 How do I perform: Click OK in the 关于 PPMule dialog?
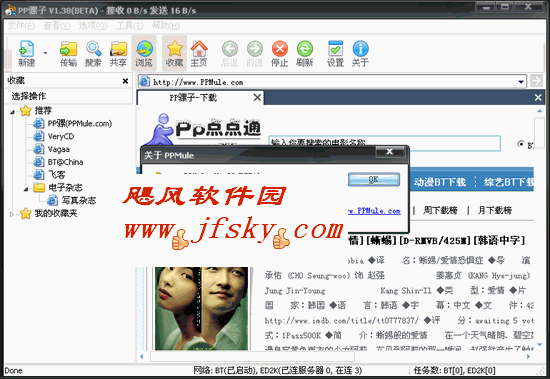pos(374,179)
